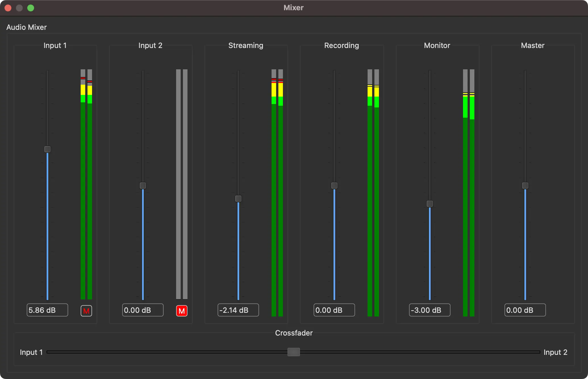Click the Streaming channel label
Screen dimensions: 588x379
pos(245,45)
